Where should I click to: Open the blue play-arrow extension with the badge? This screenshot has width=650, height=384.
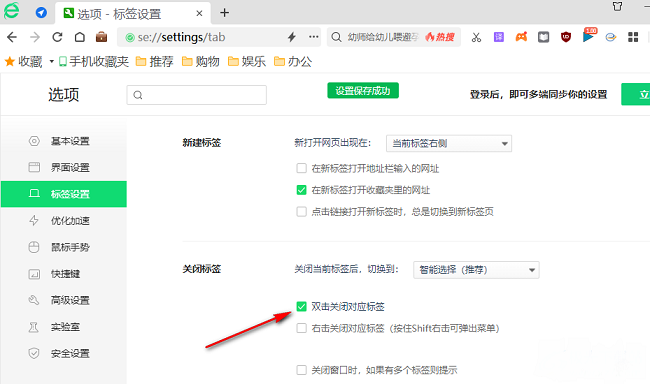[x=588, y=36]
